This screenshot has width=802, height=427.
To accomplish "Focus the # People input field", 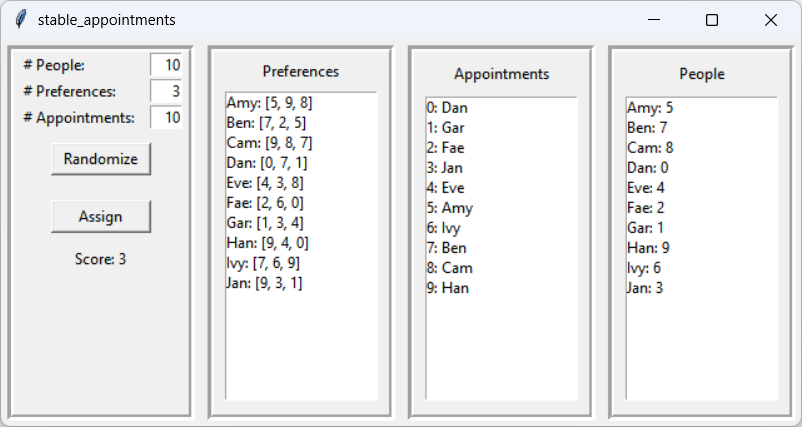I will 166,65.
